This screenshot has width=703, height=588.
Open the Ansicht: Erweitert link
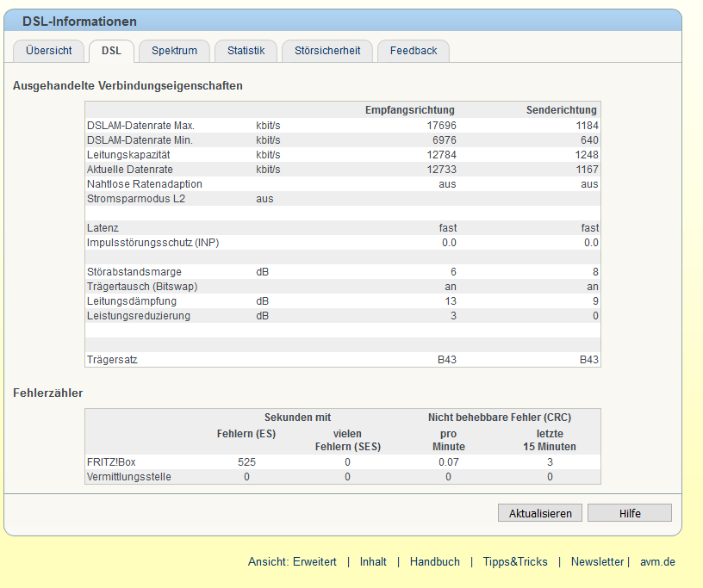[x=292, y=562]
